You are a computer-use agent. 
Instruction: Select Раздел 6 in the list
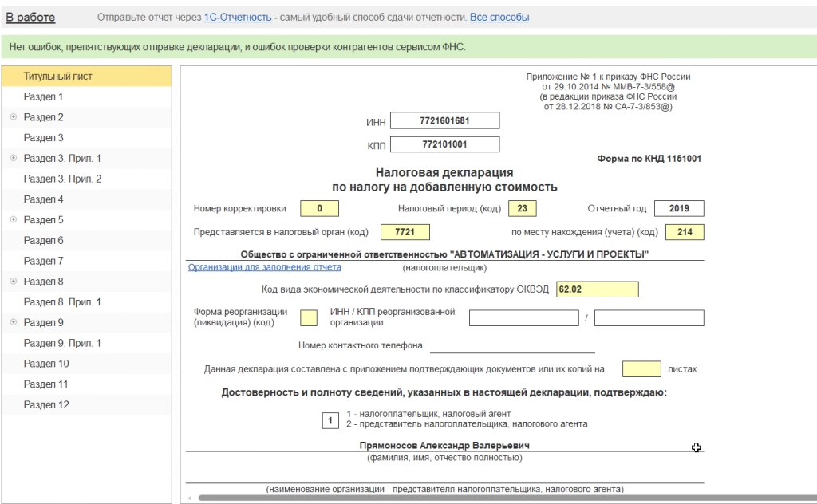click(86, 241)
